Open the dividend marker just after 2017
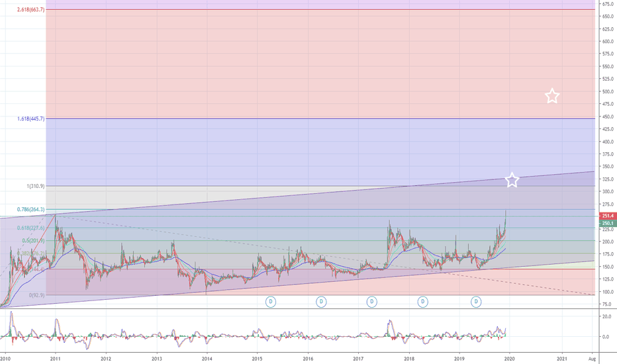The image size is (617, 364). [372, 302]
